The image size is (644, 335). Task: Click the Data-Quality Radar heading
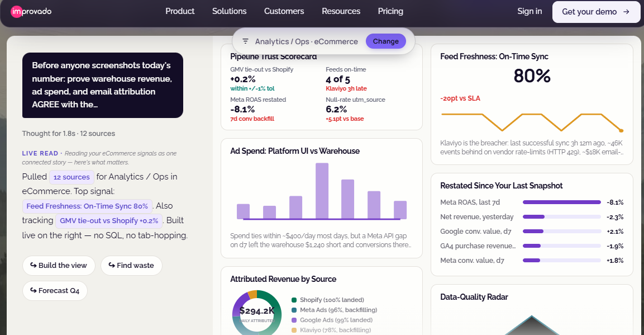[x=474, y=297]
